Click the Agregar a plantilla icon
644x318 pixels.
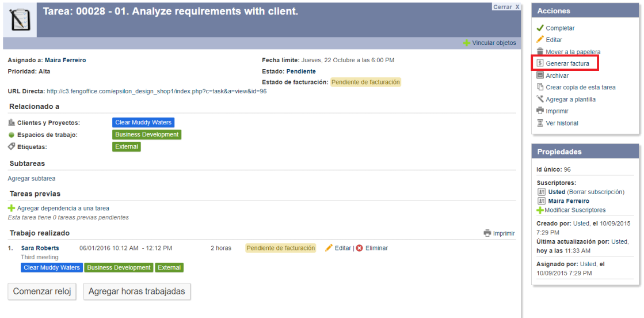[x=540, y=99]
